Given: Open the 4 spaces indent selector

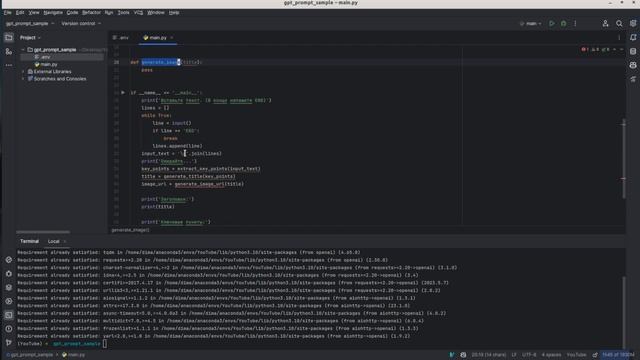Looking at the screenshot, I should tap(551, 355).
